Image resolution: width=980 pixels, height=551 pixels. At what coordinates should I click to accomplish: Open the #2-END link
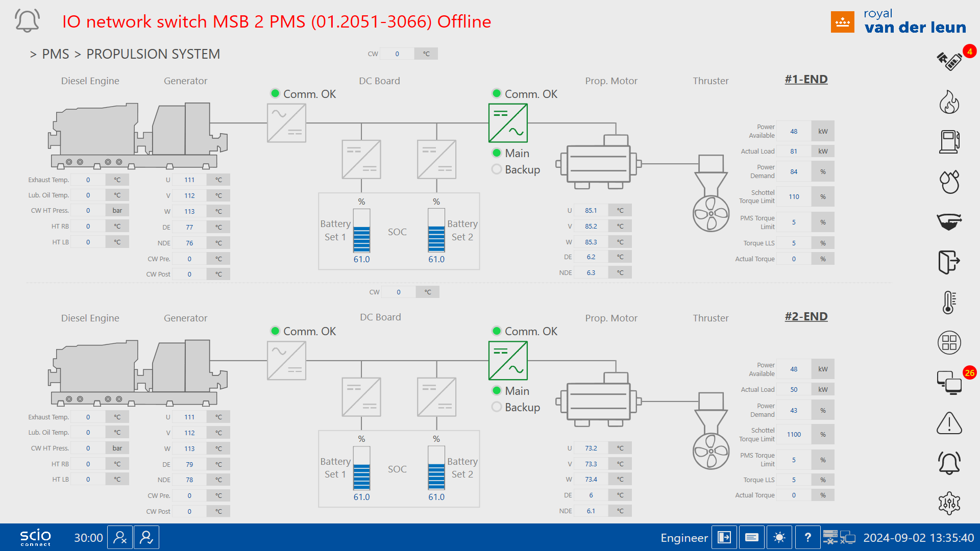[806, 316]
